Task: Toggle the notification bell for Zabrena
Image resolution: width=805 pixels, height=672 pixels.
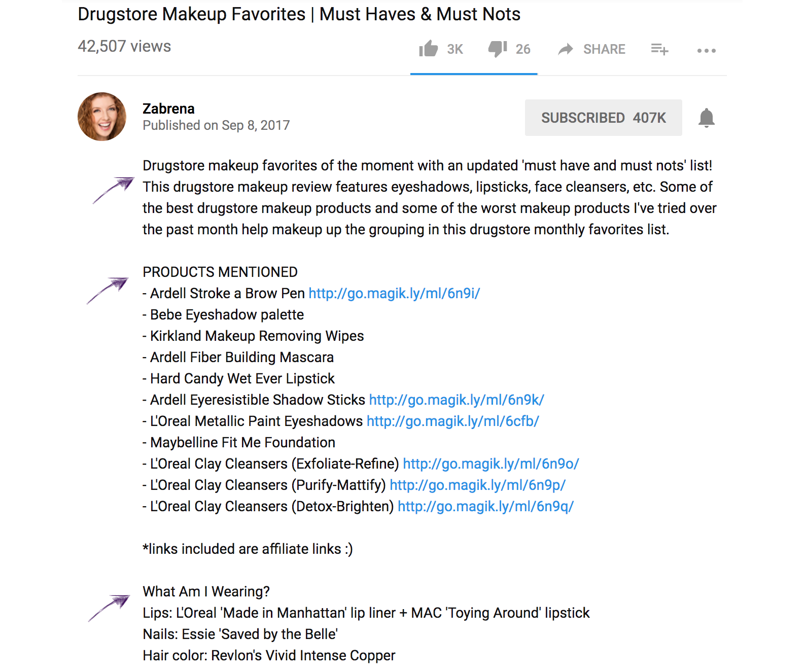Action: (x=707, y=118)
